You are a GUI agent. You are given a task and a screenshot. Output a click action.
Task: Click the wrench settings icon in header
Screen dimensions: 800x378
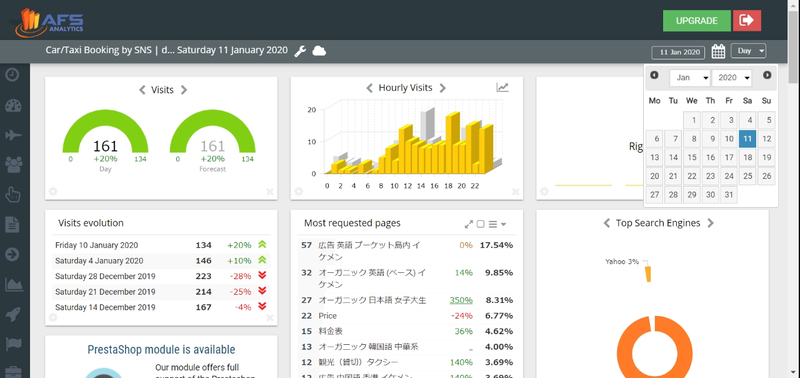(301, 51)
